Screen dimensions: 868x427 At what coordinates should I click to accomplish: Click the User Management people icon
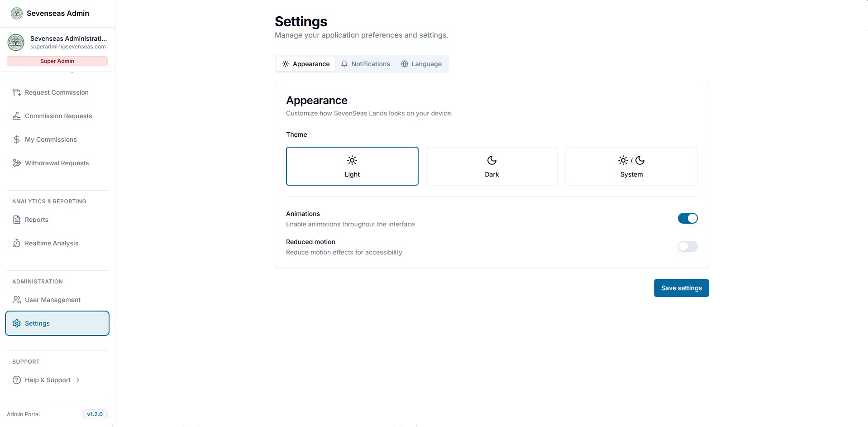coord(17,300)
